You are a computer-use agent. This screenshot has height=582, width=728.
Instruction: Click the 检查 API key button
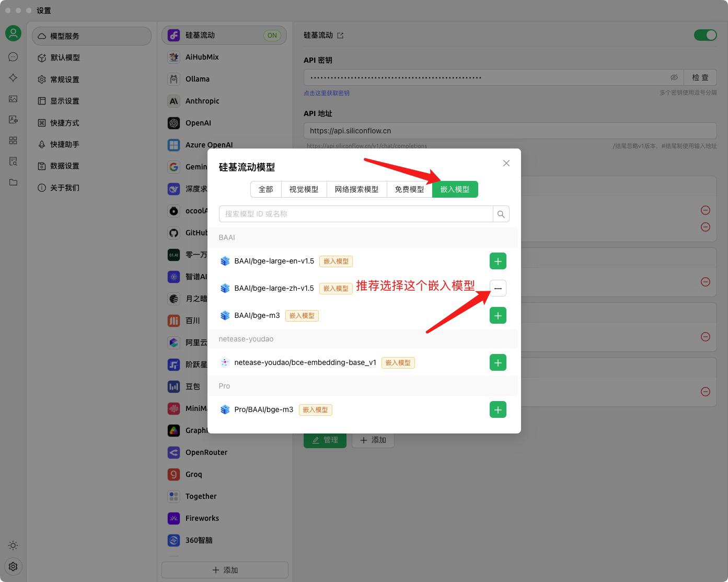tap(700, 77)
